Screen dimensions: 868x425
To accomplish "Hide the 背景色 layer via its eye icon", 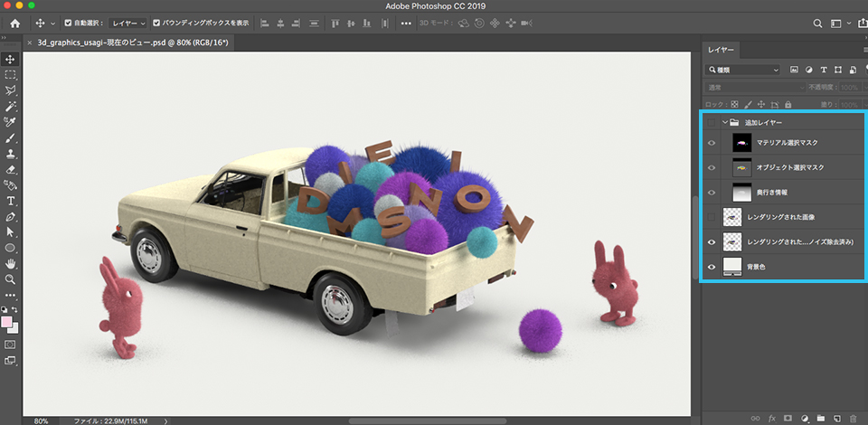I will click(x=712, y=267).
